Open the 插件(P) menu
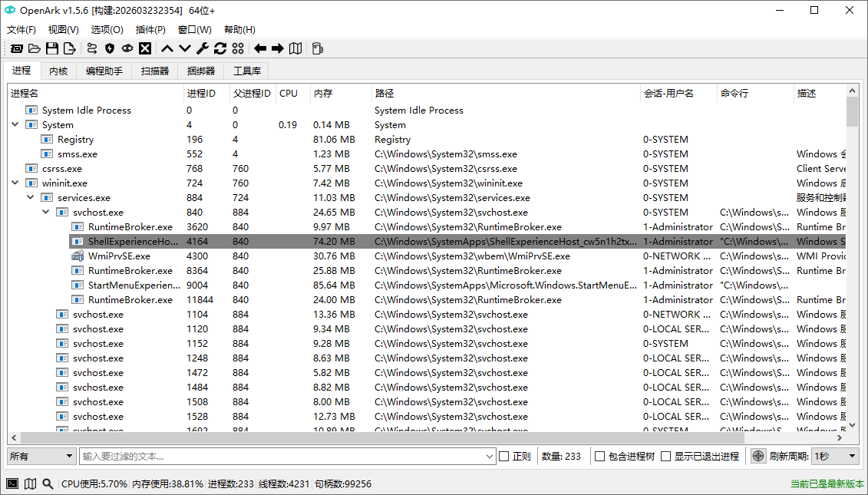The height and width of the screenshot is (495, 868). [150, 29]
